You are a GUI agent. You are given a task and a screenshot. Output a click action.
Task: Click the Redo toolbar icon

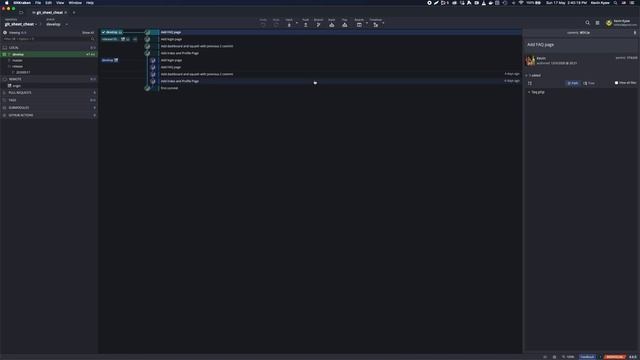coord(276,24)
